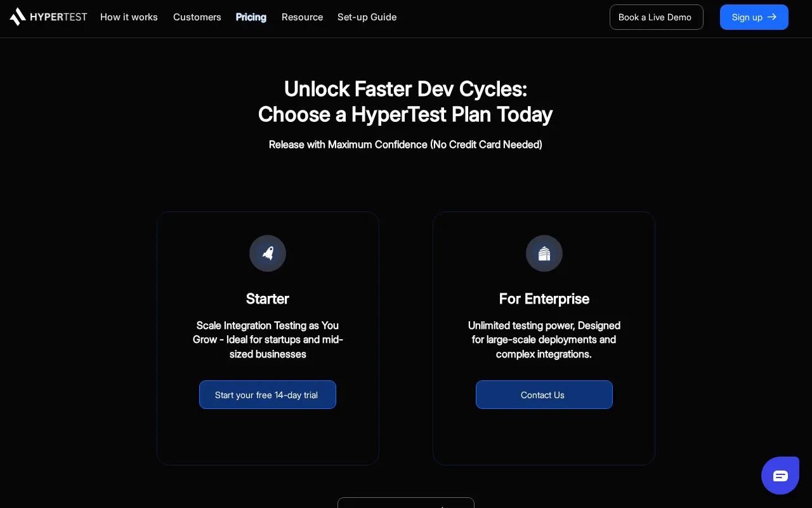Click Book a Live Demo button

(657, 17)
